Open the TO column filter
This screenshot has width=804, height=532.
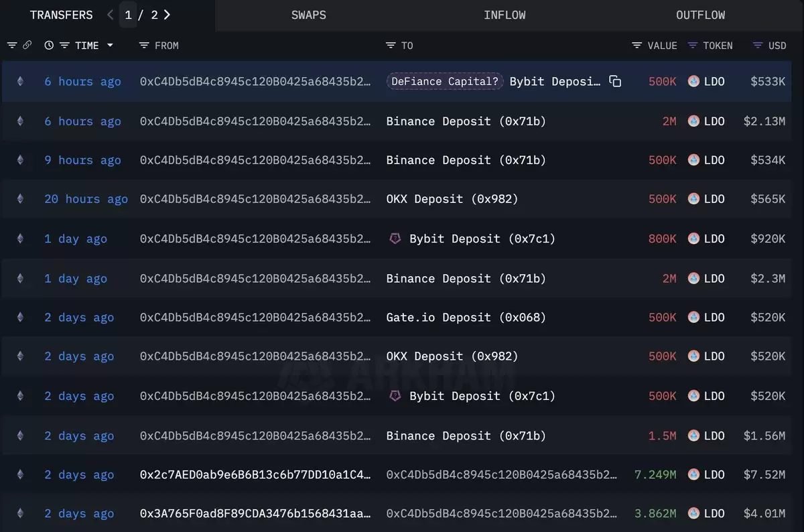pos(391,46)
